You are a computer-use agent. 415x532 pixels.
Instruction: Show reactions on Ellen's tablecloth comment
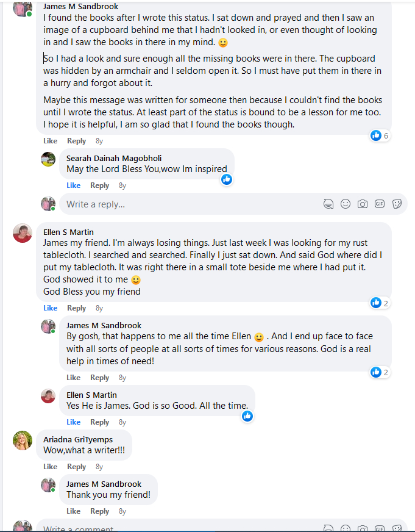point(380,303)
